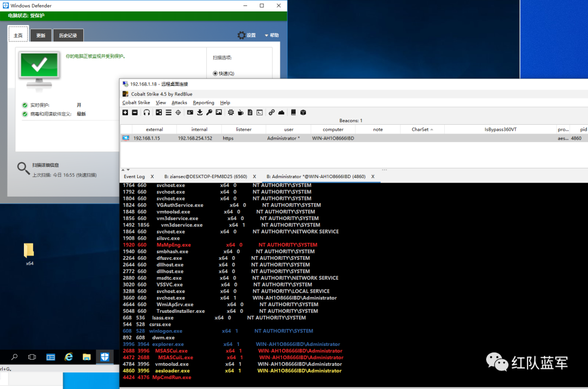Open Attacks menu
The image size is (588, 389).
pos(179,103)
